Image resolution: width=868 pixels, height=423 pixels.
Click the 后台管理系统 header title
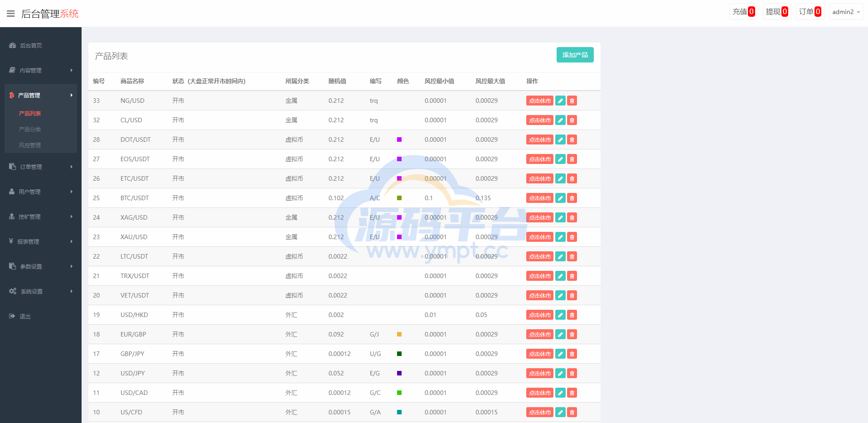(50, 14)
